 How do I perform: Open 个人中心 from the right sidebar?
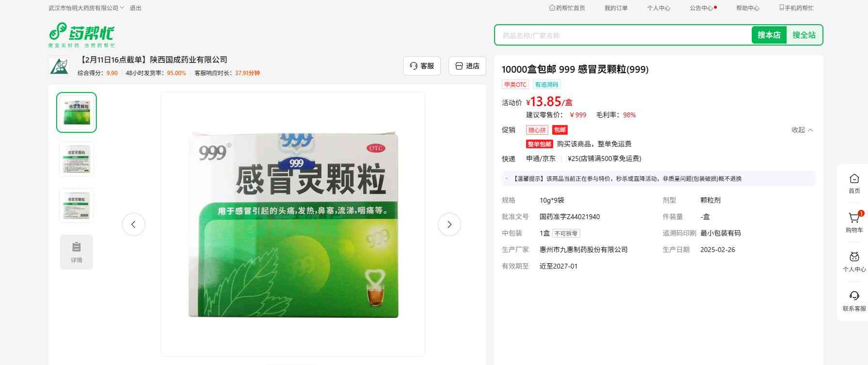click(x=854, y=261)
